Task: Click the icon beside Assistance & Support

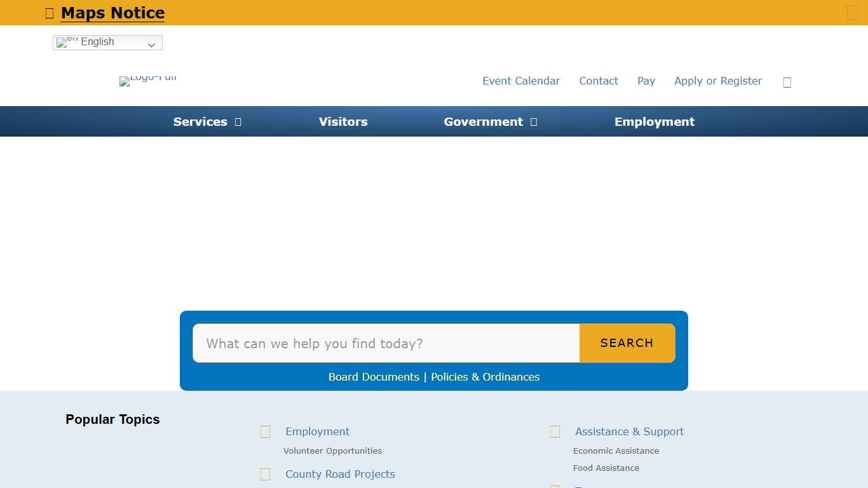Action: (555, 432)
